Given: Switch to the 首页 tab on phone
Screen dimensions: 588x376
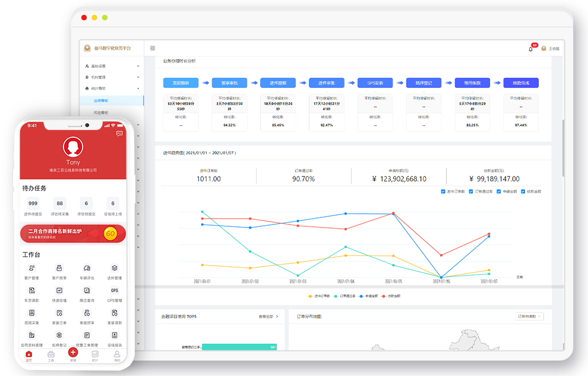Looking at the screenshot, I should coord(29,356).
